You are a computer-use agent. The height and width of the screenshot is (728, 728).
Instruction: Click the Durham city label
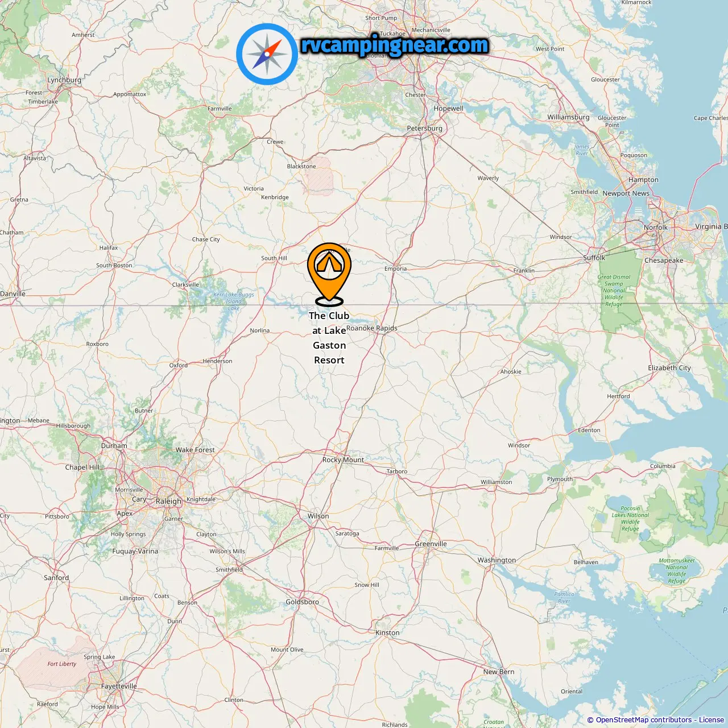coord(114,446)
